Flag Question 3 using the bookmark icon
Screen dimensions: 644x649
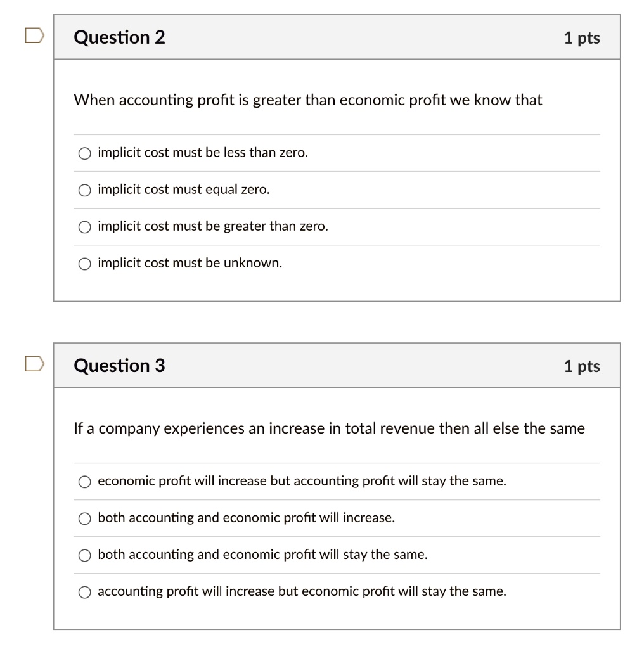(35, 364)
